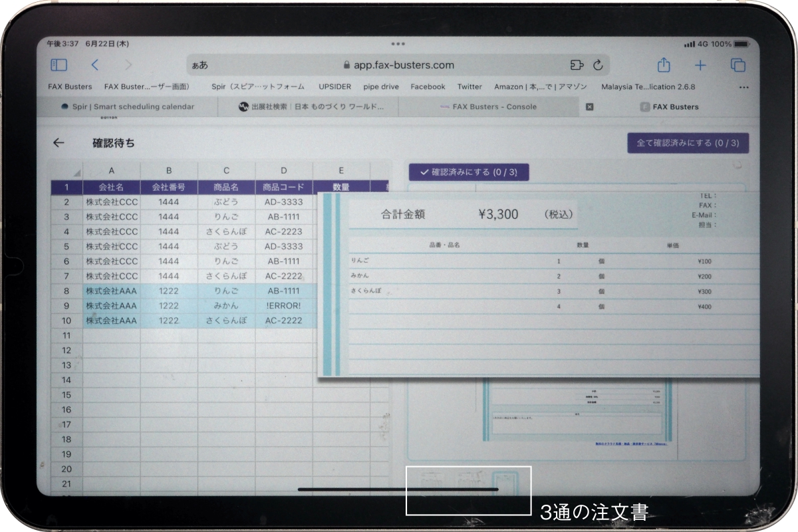Open a new tab with the plus icon
Screen dimensions: 798x532
click(700, 65)
